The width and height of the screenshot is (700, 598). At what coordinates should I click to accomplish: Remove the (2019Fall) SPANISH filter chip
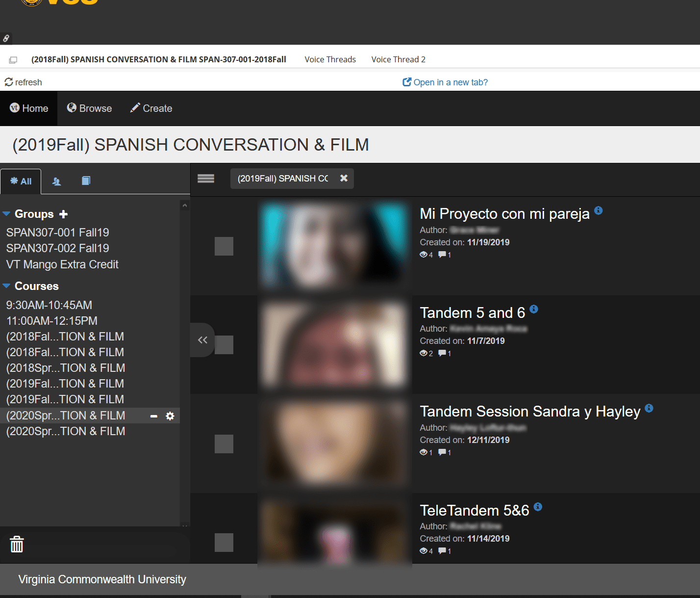(344, 178)
